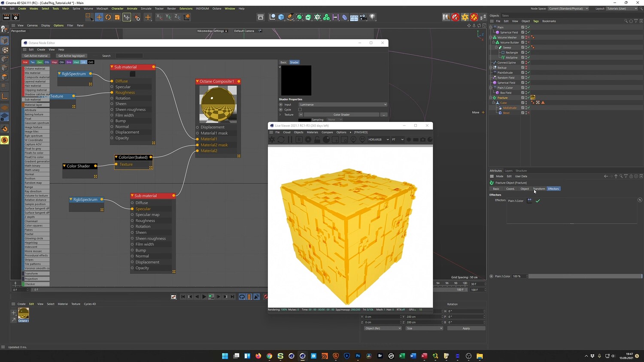Select the Input radio button in Shader Properties
The width and height of the screenshot is (644, 362).
coord(281,104)
